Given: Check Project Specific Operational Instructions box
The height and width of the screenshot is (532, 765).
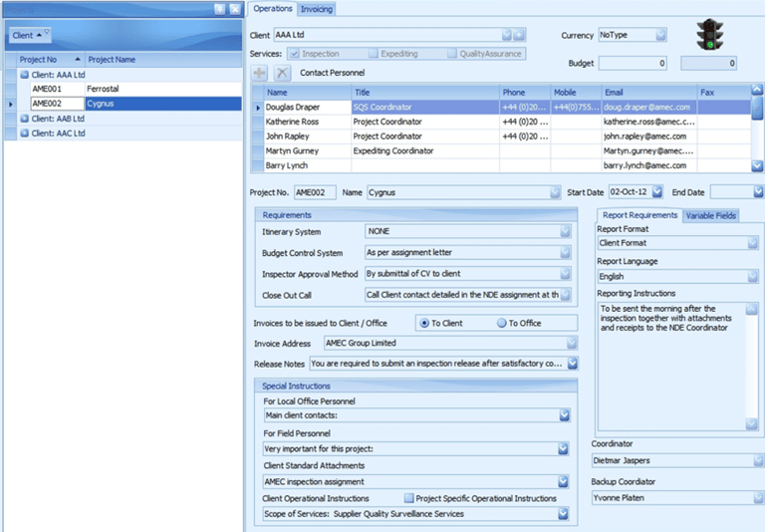Looking at the screenshot, I should coord(408,498).
